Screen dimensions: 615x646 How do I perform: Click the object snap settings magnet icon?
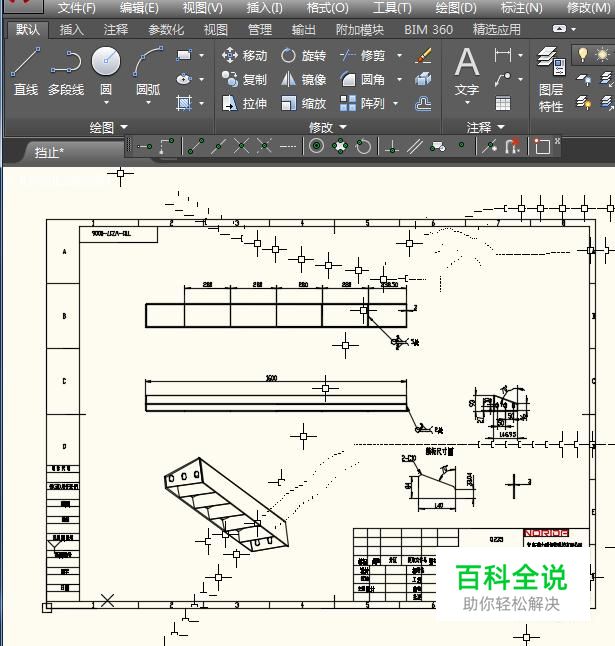(x=542, y=146)
